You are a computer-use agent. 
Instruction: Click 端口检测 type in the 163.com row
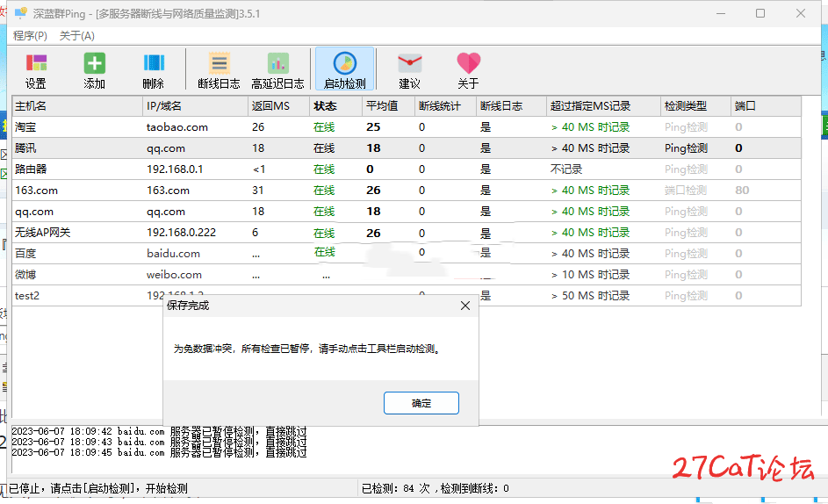click(x=686, y=191)
